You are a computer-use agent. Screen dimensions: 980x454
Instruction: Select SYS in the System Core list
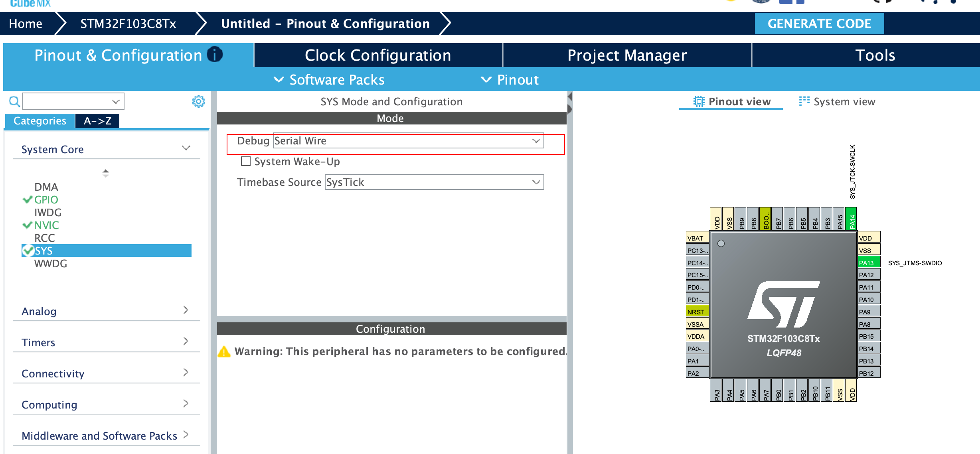107,251
